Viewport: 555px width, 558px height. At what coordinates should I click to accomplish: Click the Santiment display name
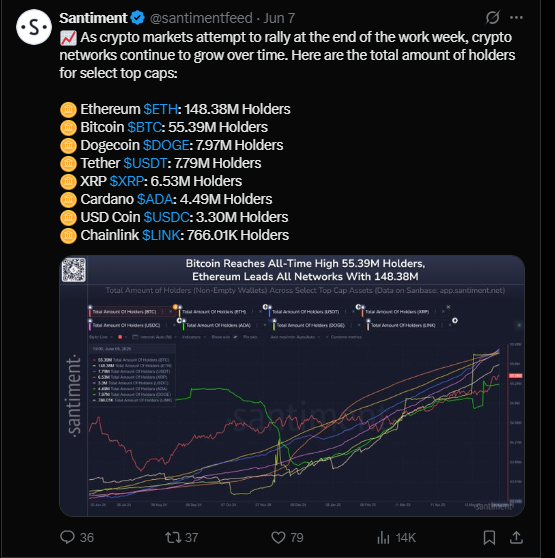click(x=93, y=18)
